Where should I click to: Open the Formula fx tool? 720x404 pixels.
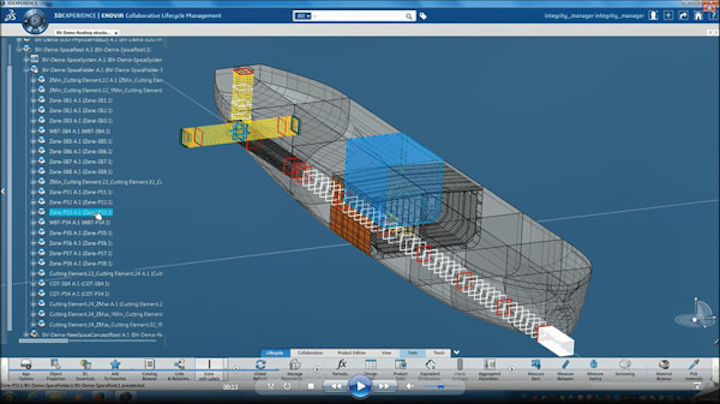(341, 369)
